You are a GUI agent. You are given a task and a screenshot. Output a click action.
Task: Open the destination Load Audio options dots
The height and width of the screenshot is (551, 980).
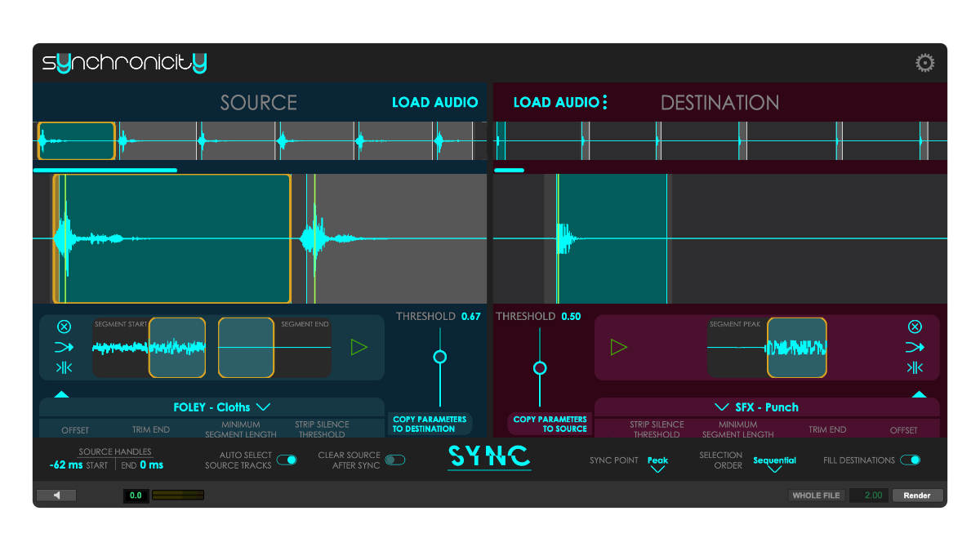coord(605,102)
